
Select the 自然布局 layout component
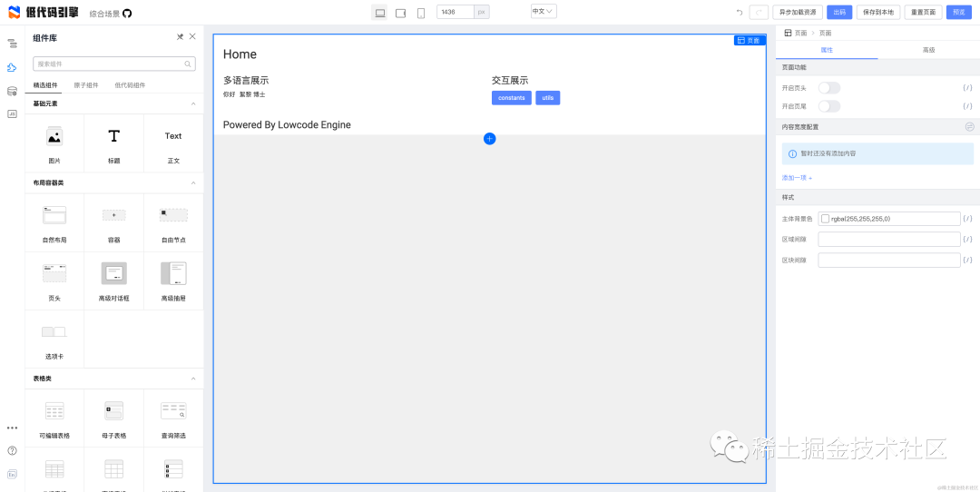[54, 222]
